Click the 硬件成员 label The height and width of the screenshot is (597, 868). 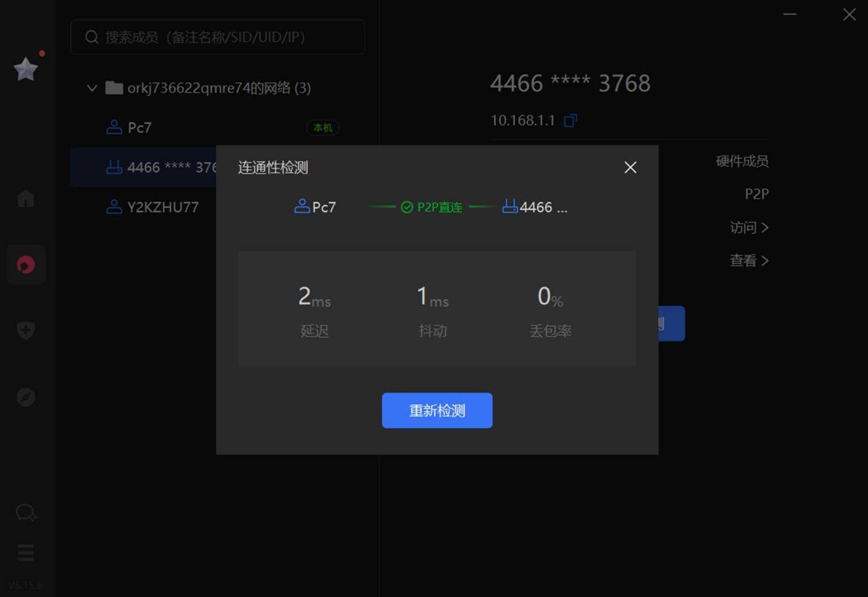click(x=742, y=161)
